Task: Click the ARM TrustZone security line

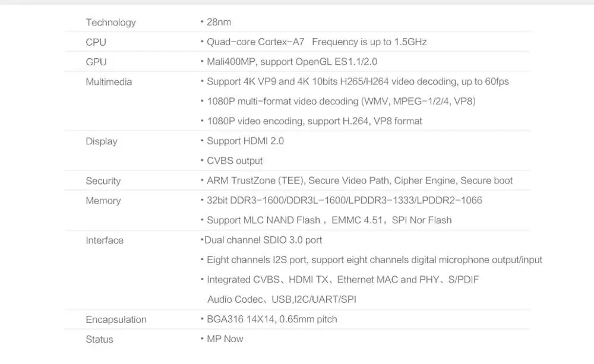Action: point(359,181)
